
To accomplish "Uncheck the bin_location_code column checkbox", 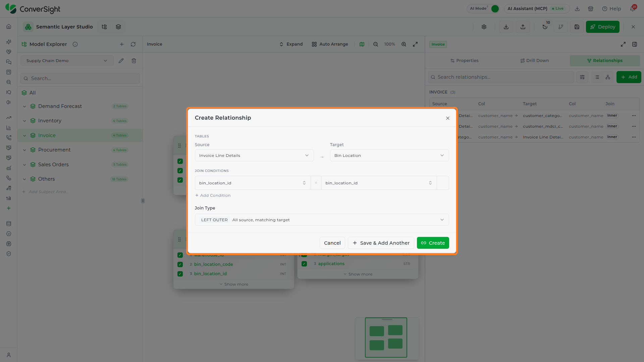I will (180, 264).
